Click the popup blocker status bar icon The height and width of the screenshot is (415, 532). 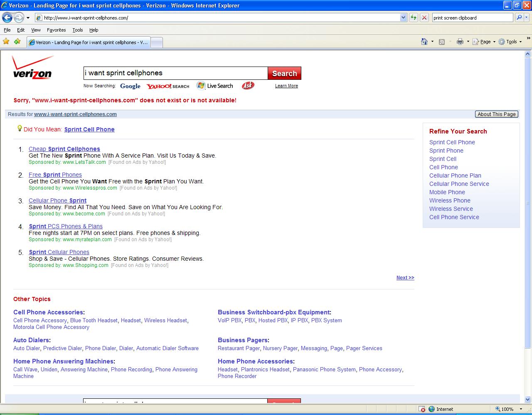tap(422, 409)
